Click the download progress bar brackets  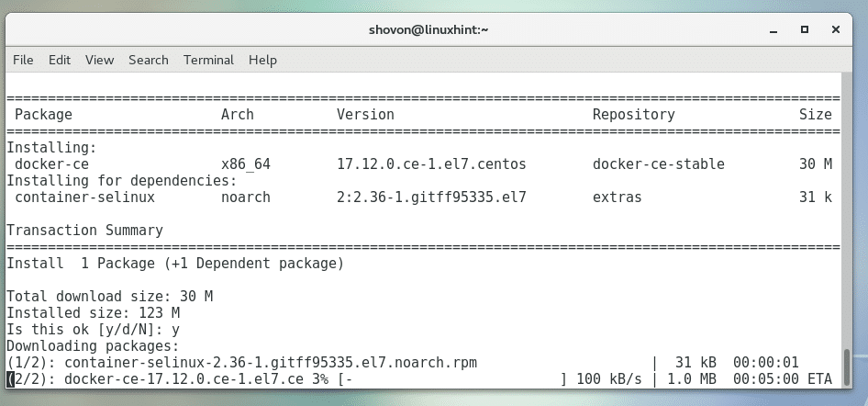tap(452, 379)
